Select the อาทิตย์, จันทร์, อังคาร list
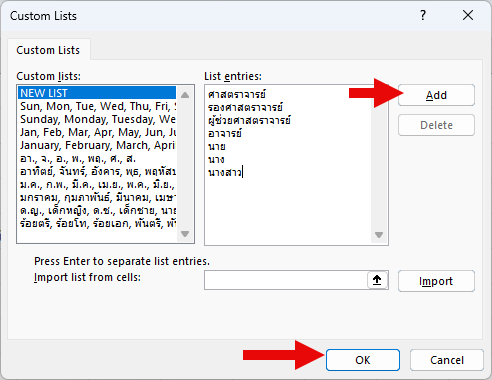 click(x=97, y=171)
